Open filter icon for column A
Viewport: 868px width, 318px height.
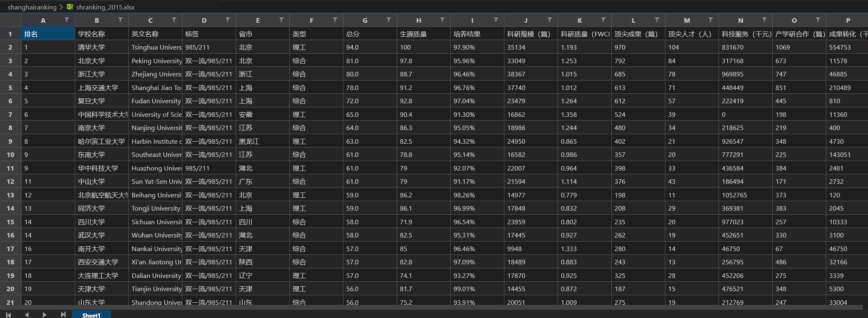click(67, 20)
